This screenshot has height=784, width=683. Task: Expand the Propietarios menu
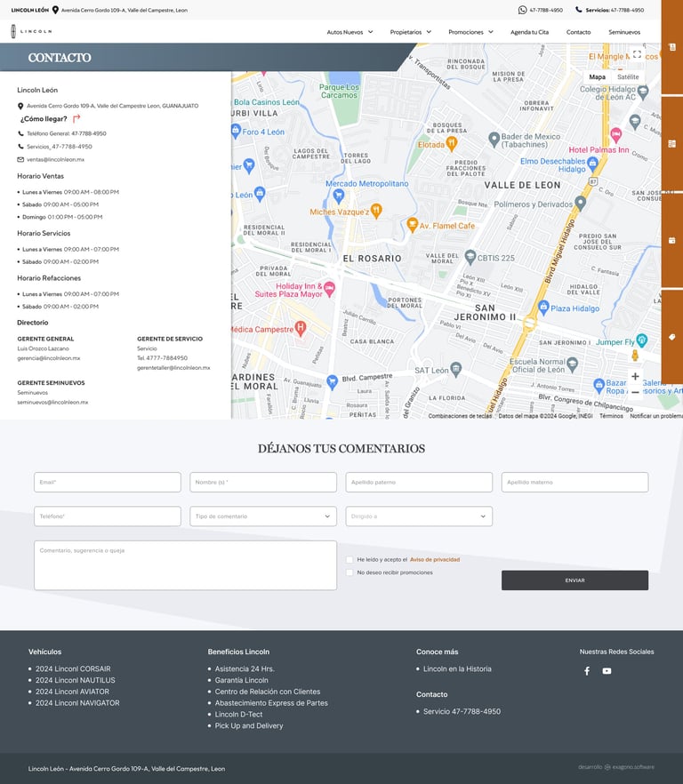(410, 32)
